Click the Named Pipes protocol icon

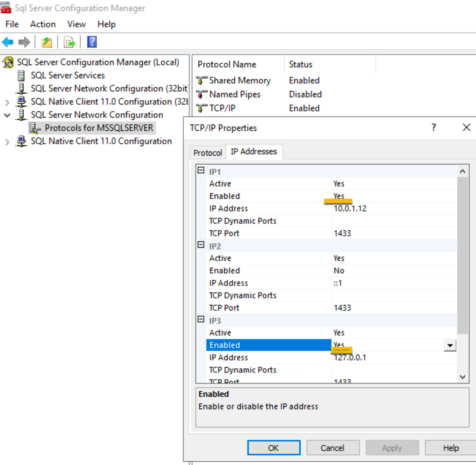coord(202,94)
